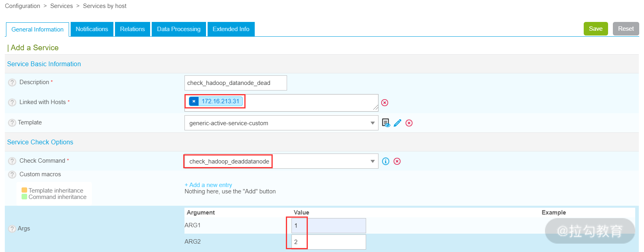Click the ARG2 argument label

[x=192, y=242]
